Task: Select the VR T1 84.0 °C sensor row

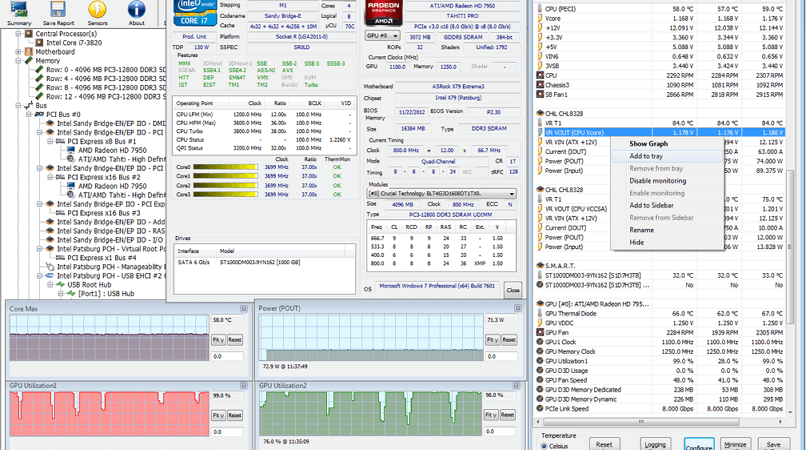Action: (x=660, y=123)
